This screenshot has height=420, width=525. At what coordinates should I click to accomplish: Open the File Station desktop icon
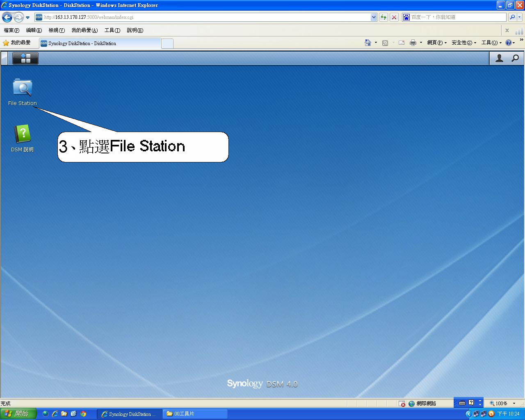pos(23,92)
